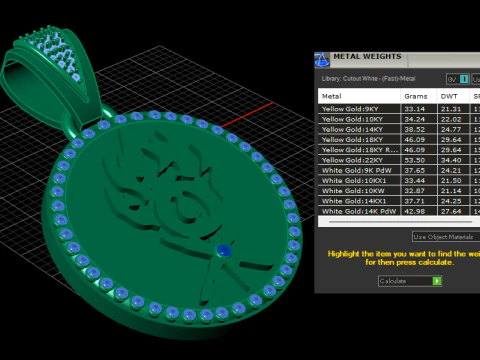Click the 38.52 grams value

click(415, 130)
